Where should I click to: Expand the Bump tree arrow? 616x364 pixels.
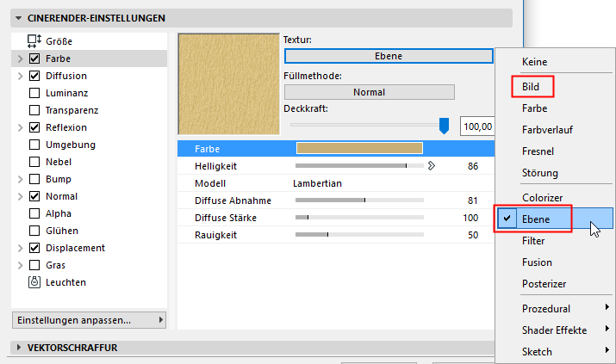(x=20, y=179)
